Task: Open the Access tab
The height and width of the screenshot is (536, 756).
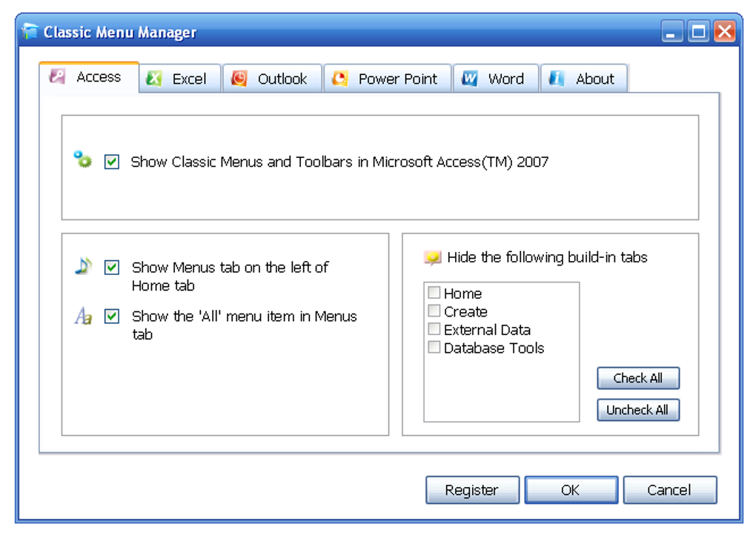Action: [x=89, y=77]
